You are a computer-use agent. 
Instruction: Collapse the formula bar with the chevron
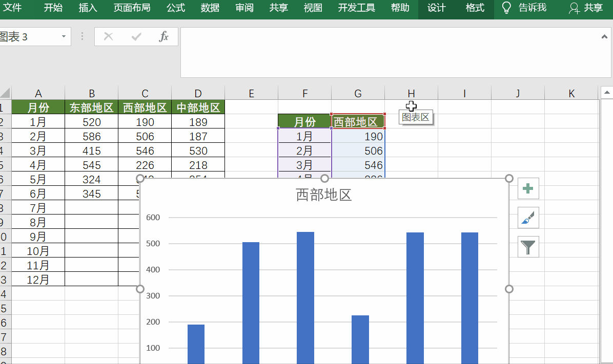[x=604, y=36]
